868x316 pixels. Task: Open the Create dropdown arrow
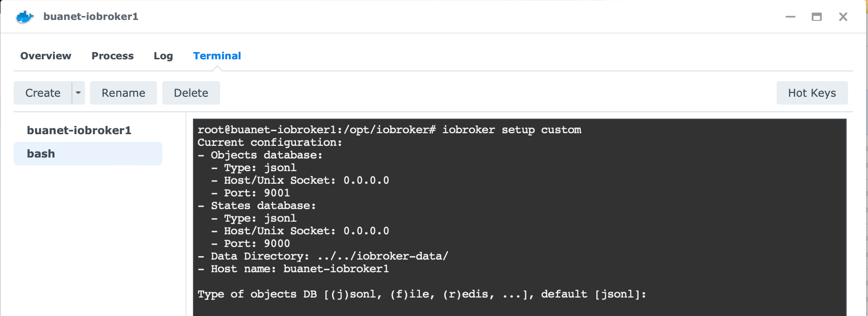(78, 93)
